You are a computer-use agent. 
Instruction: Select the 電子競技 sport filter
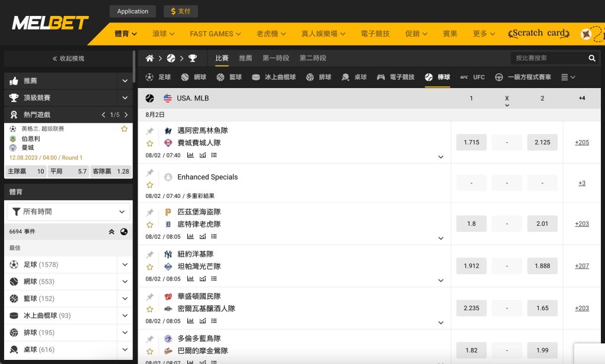click(x=396, y=77)
